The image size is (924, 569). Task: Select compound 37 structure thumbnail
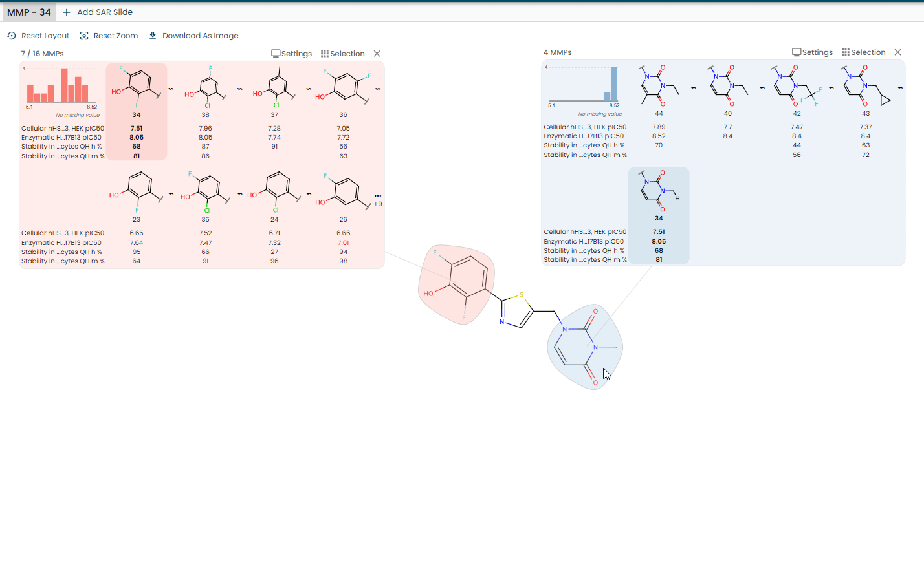tap(274, 86)
